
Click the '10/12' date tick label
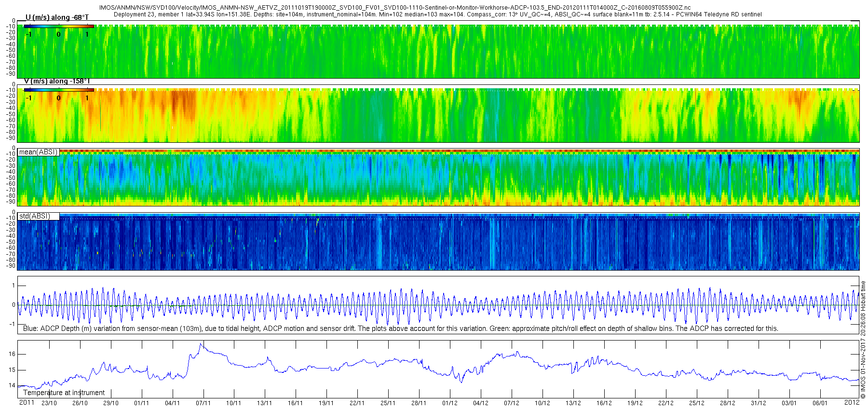pyautogui.click(x=542, y=403)
